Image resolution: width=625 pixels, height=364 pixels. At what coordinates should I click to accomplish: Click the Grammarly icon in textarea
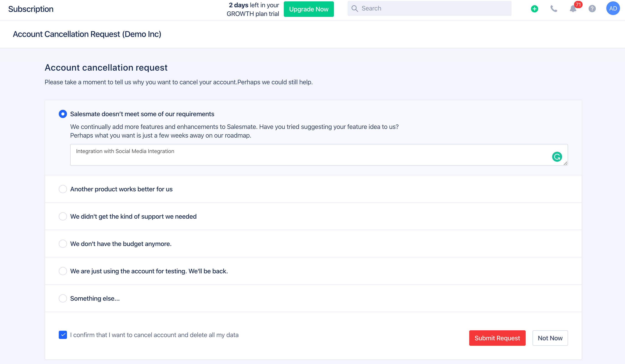pos(557,157)
